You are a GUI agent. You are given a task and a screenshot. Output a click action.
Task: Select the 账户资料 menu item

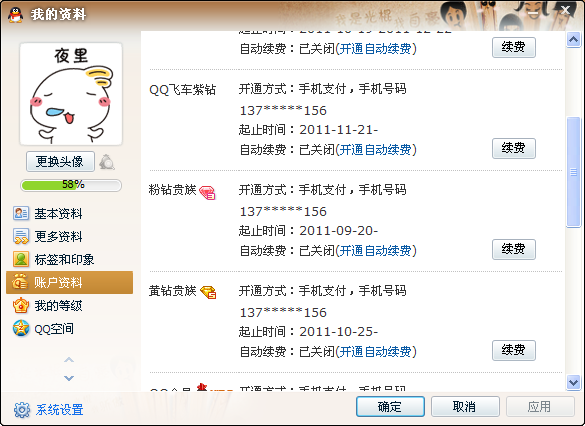coord(69,282)
